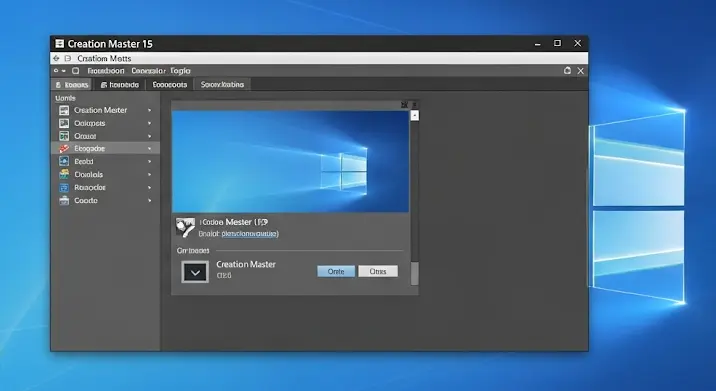The height and width of the screenshot is (391, 716).
Task: Click the Windows wallpaper preview thumbnail in the panel
Action: [x=290, y=161]
